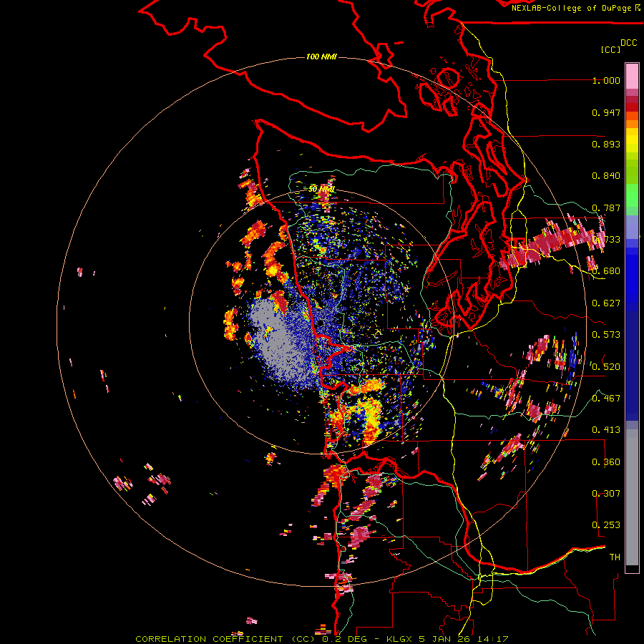Click the 0.360 legend value
Image resolution: width=644 pixels, height=644 pixels.
(606, 462)
